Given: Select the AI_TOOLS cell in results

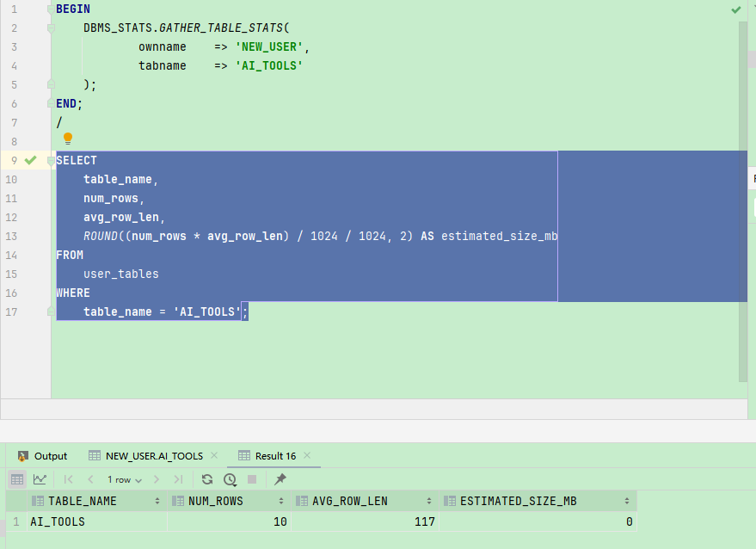Looking at the screenshot, I should (x=58, y=521).
